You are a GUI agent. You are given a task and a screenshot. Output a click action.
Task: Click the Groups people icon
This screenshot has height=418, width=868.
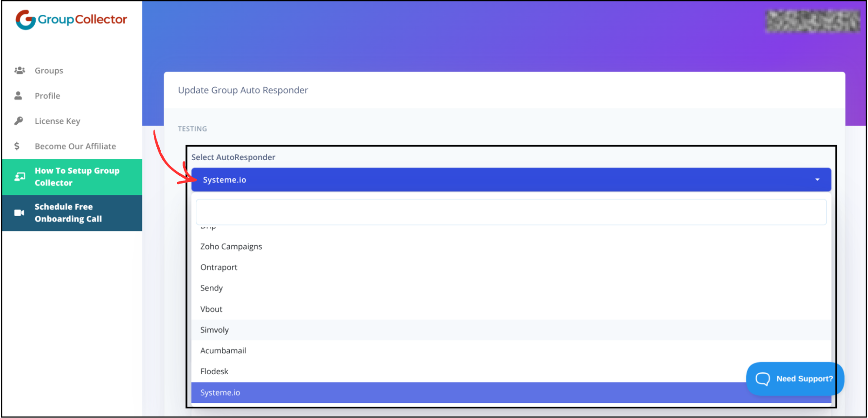click(20, 70)
